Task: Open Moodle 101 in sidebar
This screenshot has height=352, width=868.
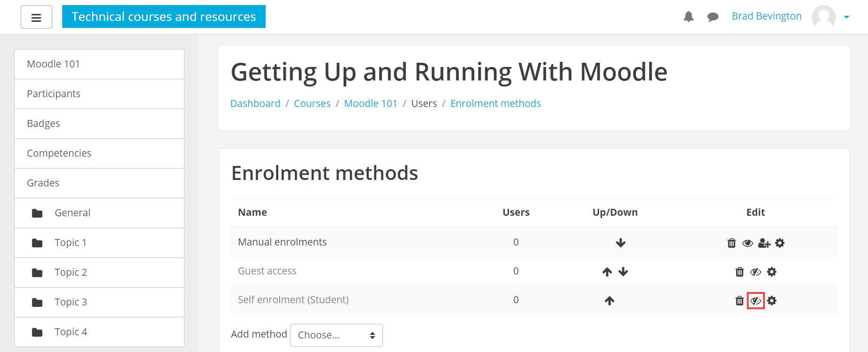Action: [x=99, y=64]
